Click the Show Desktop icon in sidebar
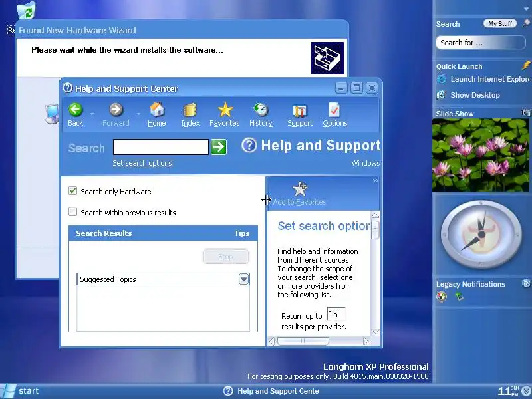The height and width of the screenshot is (399, 532). pos(441,95)
